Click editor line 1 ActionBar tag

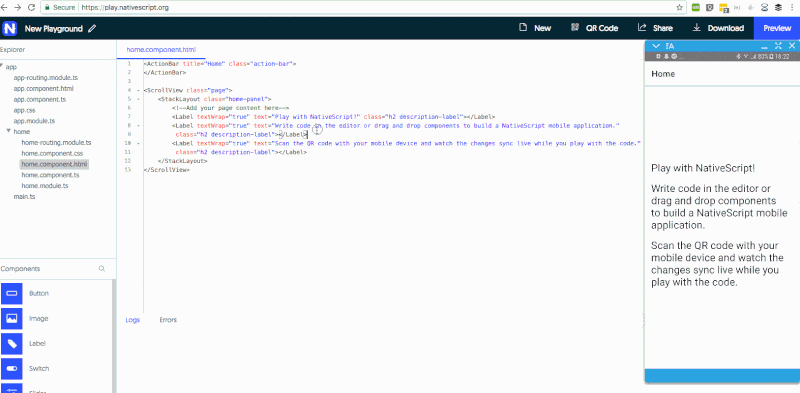point(220,64)
